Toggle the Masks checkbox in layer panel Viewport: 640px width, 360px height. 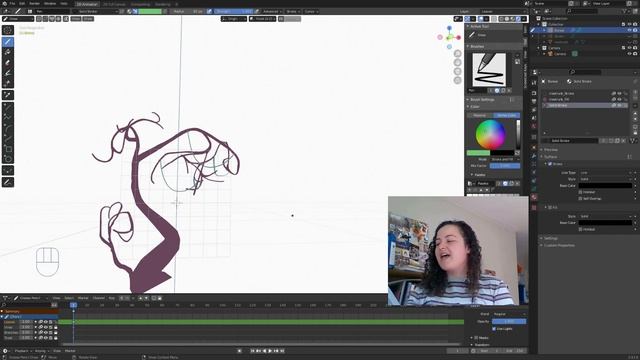point(476,338)
